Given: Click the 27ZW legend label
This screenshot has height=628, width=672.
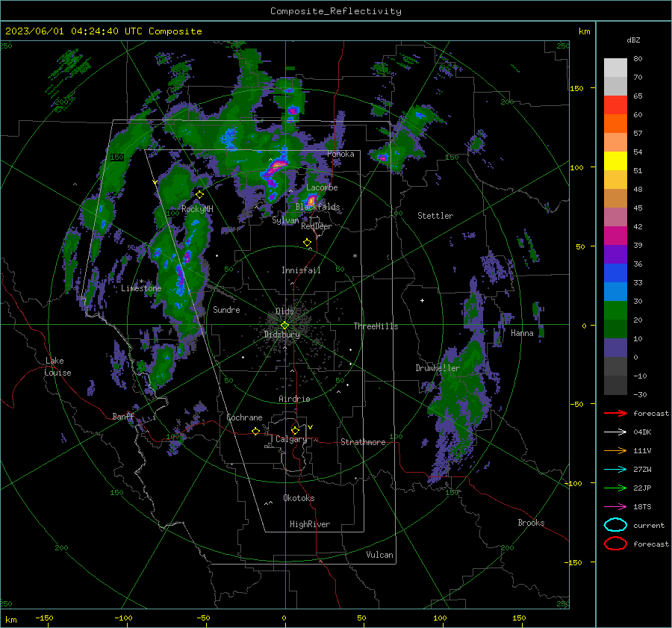Looking at the screenshot, I should click(x=642, y=470).
